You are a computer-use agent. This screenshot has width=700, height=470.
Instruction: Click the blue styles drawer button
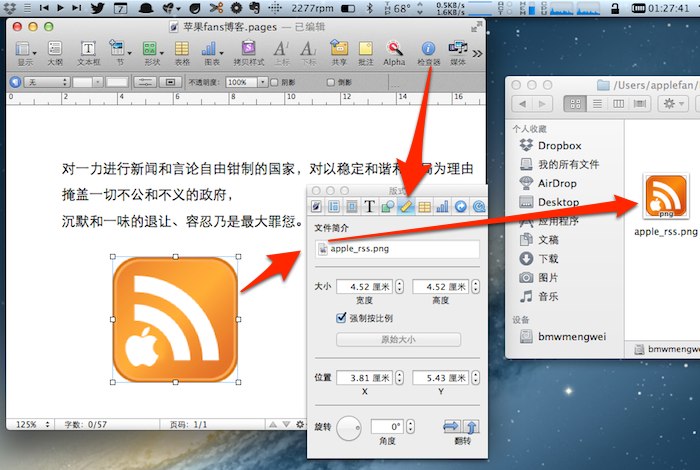pos(16,82)
